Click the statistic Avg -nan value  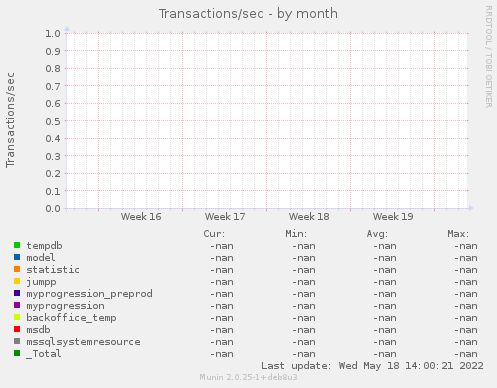click(385, 270)
